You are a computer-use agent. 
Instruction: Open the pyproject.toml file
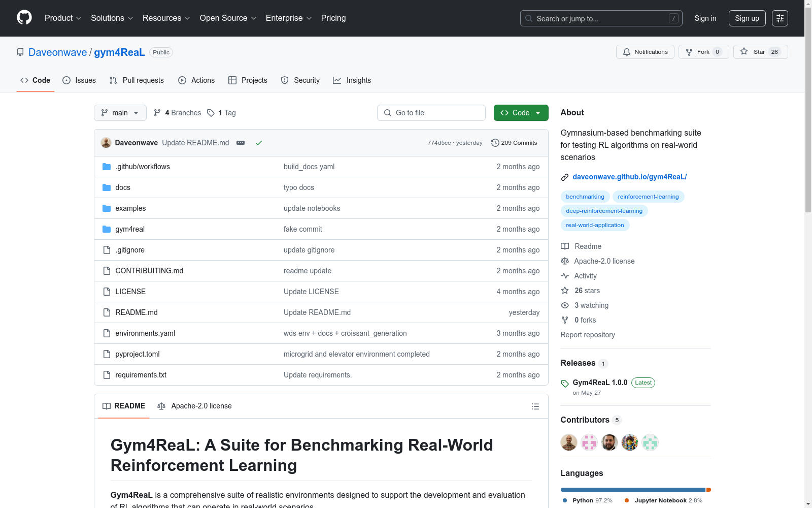(138, 354)
